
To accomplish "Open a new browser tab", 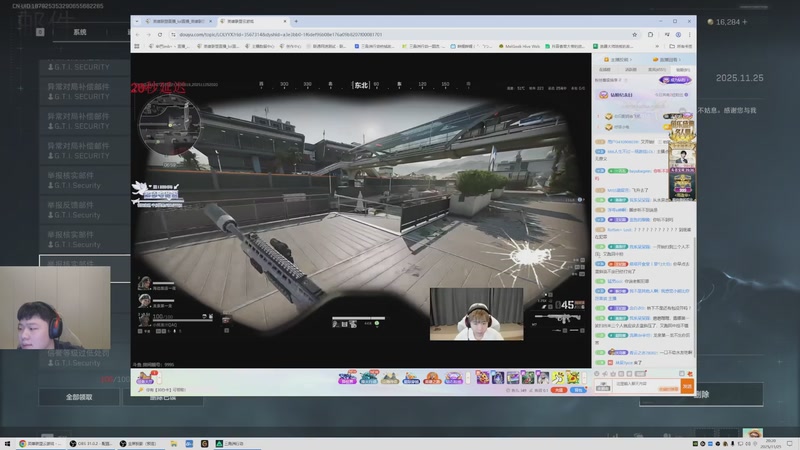I will pyautogui.click(x=296, y=21).
